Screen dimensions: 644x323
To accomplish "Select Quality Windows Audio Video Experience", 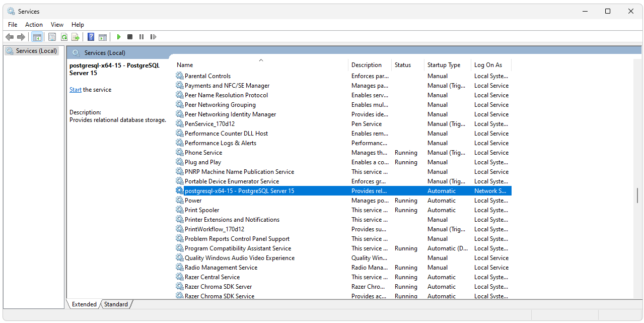I will 240,258.
